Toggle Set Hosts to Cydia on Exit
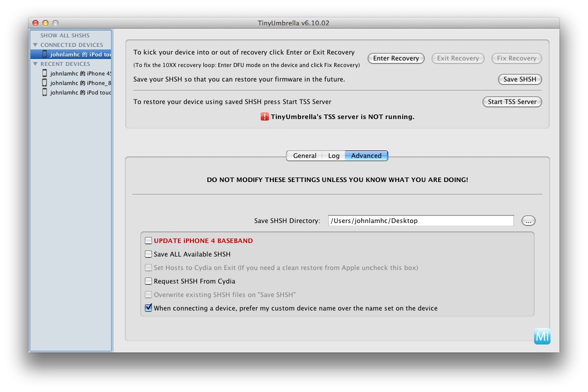Viewport: 588px width, 392px height. coord(148,267)
